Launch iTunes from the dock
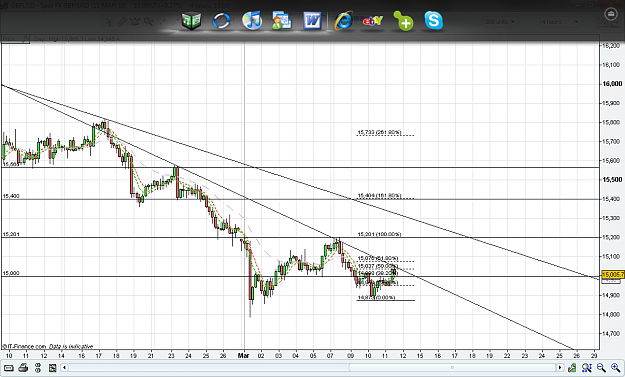This screenshot has height=377, width=625. 252,20
